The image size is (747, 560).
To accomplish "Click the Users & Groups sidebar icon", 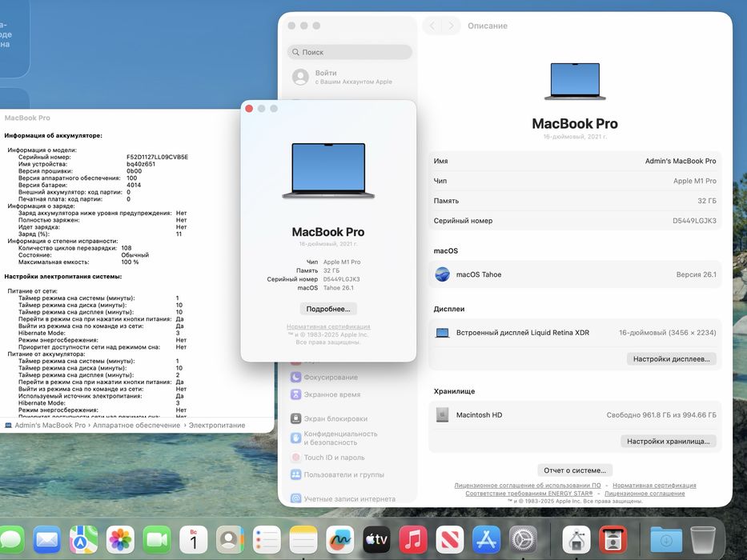I will [x=296, y=474].
